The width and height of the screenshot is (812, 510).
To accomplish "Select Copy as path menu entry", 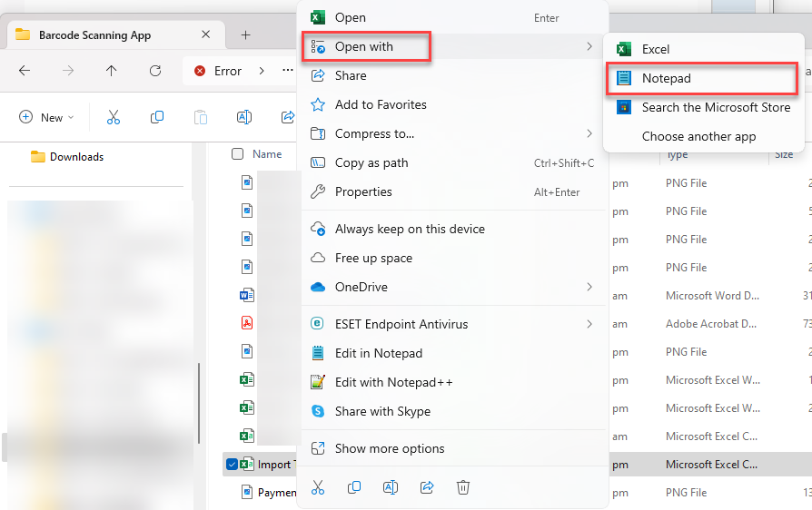I will tap(371, 162).
